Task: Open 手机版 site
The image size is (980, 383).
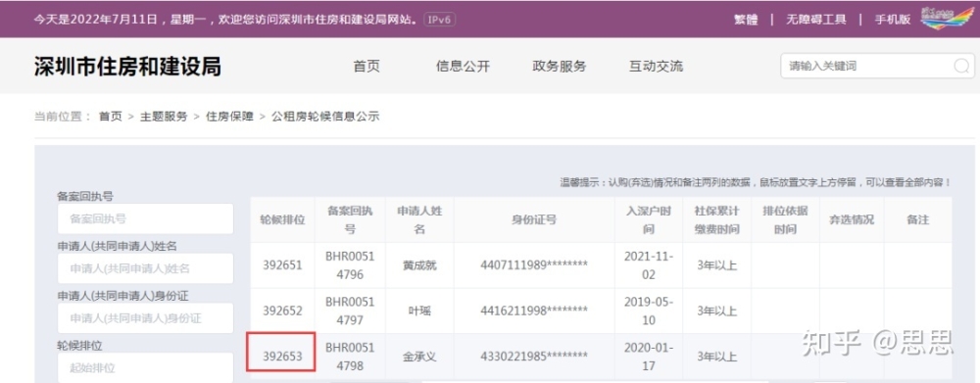Action: (x=893, y=20)
